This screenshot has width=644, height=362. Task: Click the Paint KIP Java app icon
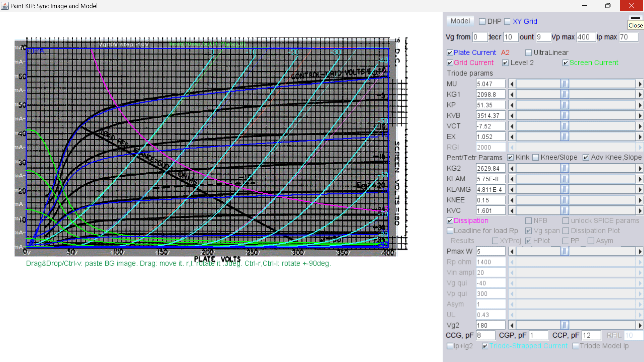tap(5, 6)
